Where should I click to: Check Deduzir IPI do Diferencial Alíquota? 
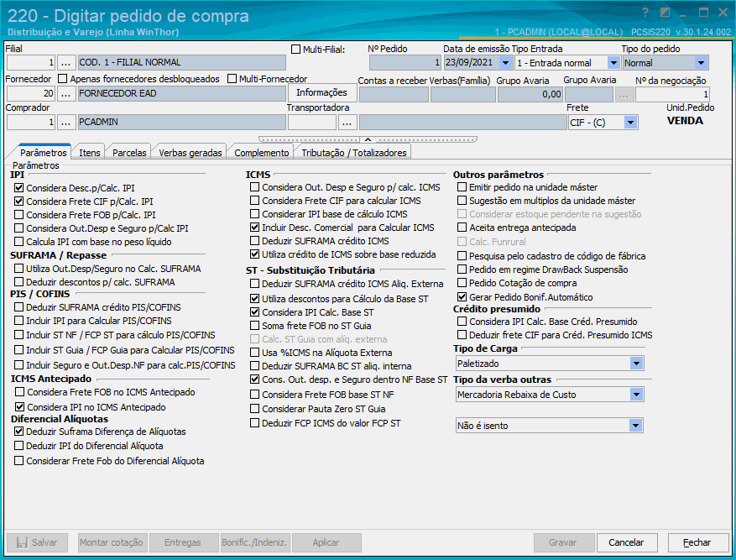point(18,446)
